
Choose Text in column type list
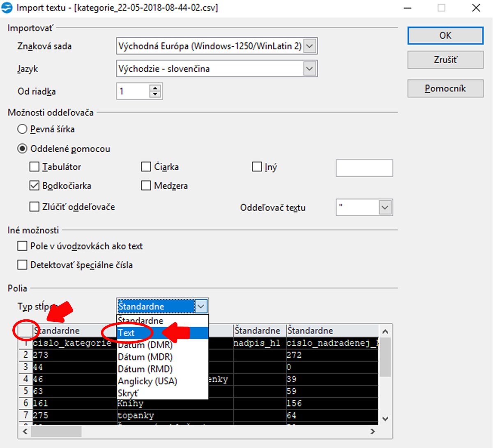pyautogui.click(x=163, y=333)
